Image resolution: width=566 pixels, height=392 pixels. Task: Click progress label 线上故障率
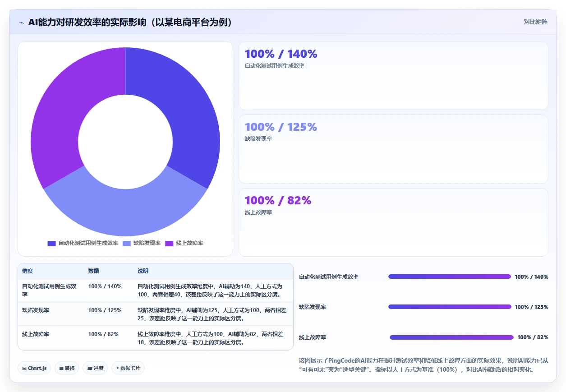pyautogui.click(x=313, y=337)
